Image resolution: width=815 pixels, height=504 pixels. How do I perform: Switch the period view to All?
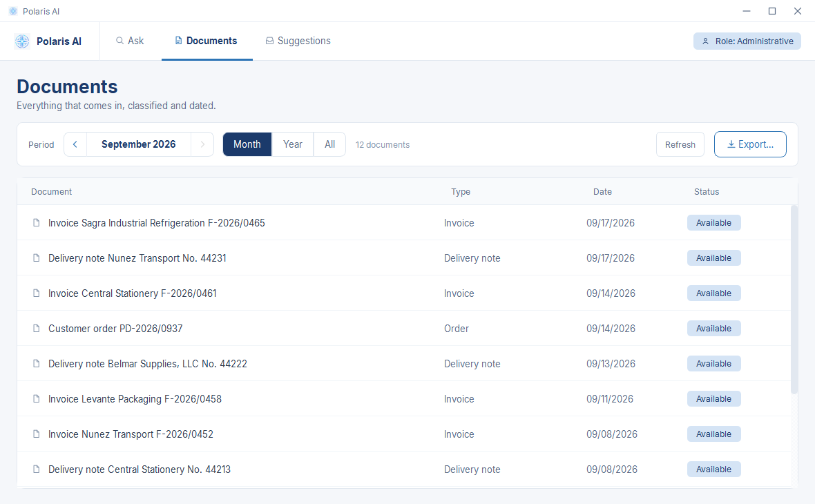(x=329, y=144)
